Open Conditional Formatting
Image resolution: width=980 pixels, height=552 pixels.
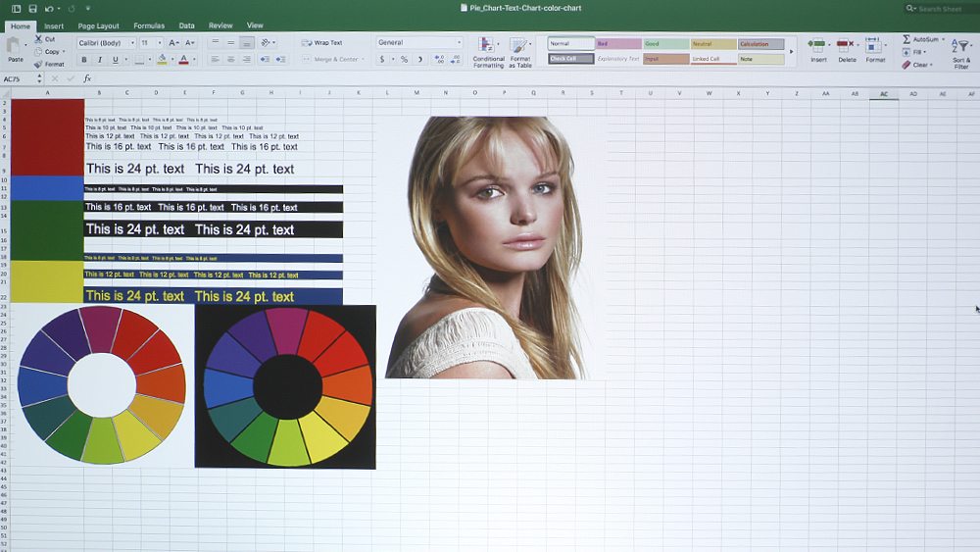pyautogui.click(x=488, y=53)
